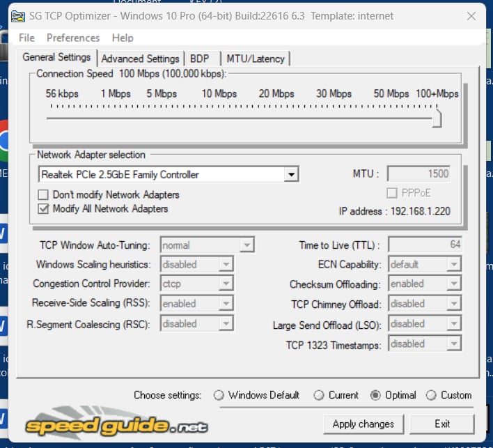This screenshot has height=448, width=493.
Task: Open the Preferences menu
Action: pos(73,38)
